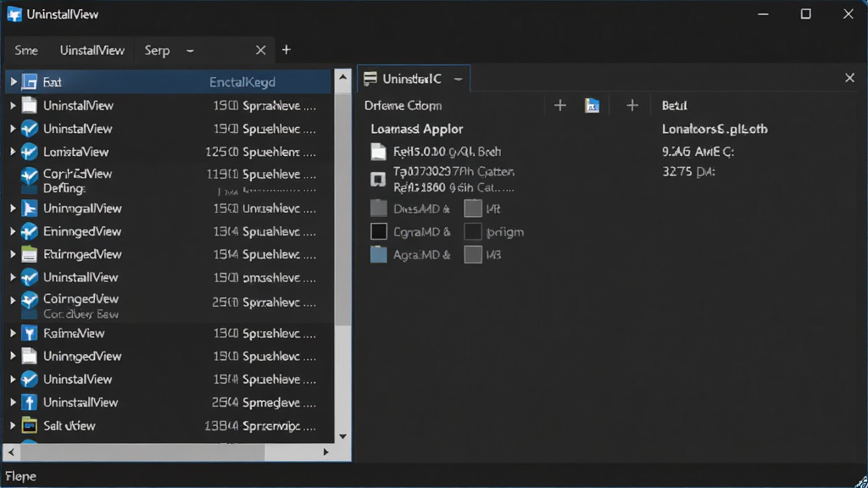The height and width of the screenshot is (488, 868).
Task: Select the UninstderIC panel tab
Action: tap(412, 79)
